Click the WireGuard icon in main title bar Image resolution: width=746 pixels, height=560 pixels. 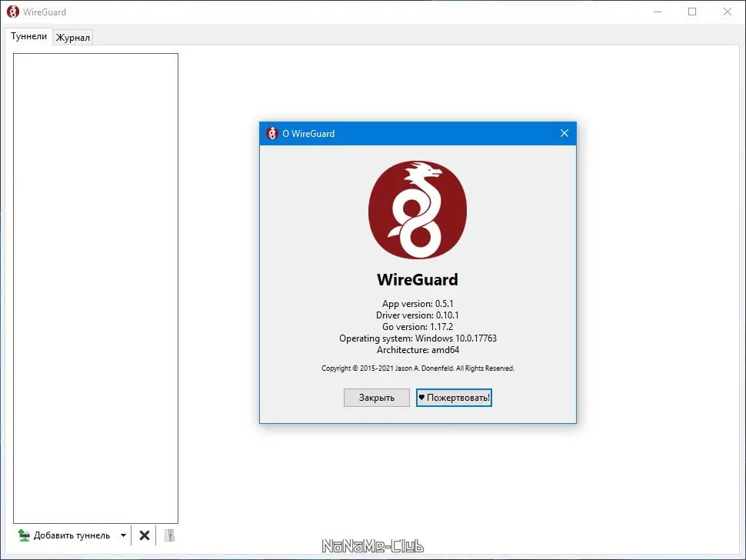tap(13, 12)
